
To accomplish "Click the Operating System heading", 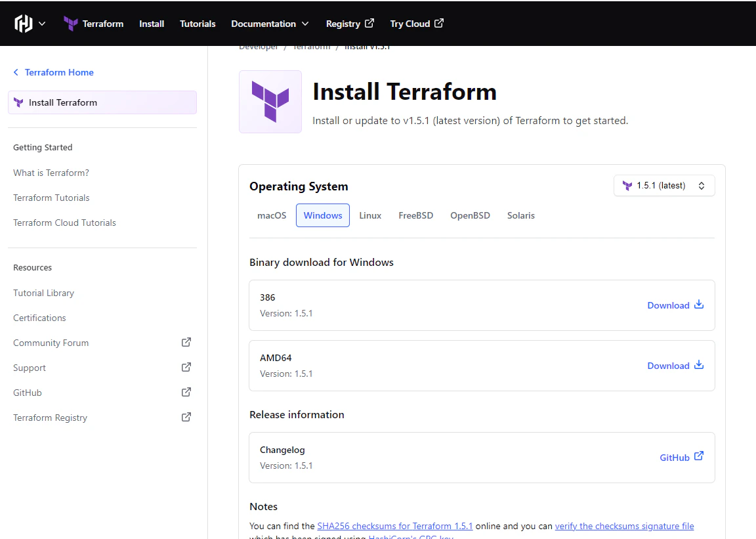I will [x=299, y=186].
